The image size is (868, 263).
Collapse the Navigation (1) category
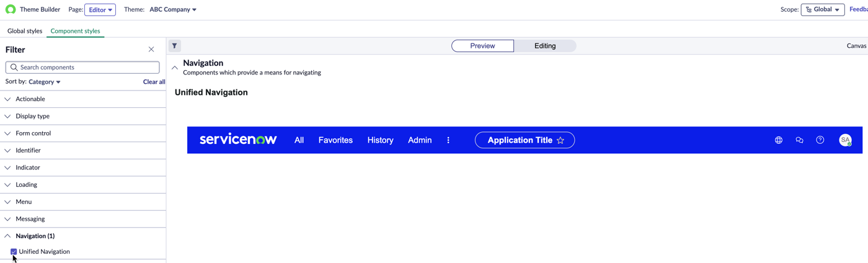point(83,236)
